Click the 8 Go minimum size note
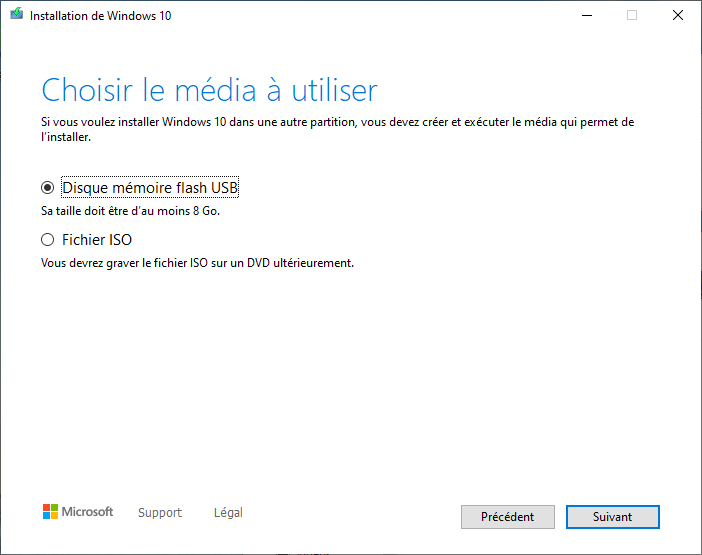This screenshot has height=555, width=702. tap(130, 211)
